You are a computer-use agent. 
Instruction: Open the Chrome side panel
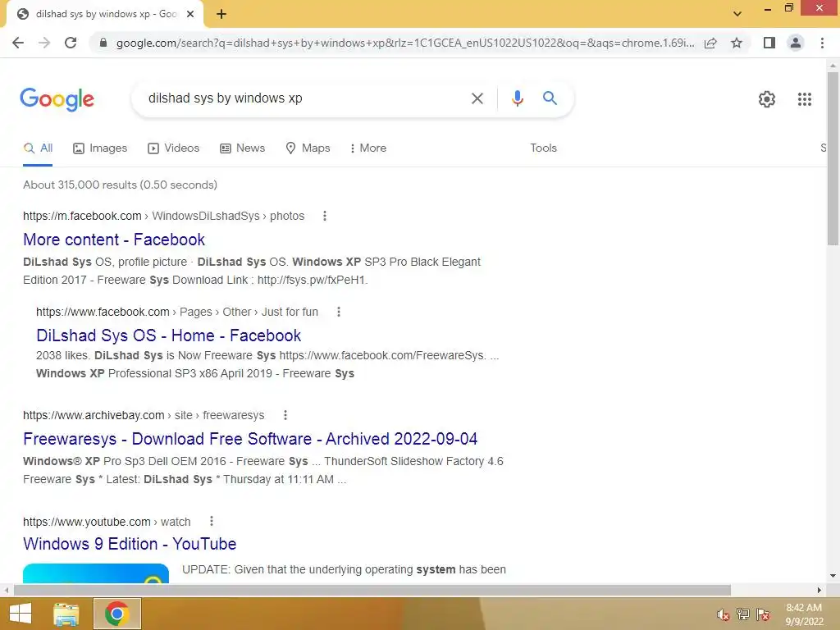coord(769,43)
